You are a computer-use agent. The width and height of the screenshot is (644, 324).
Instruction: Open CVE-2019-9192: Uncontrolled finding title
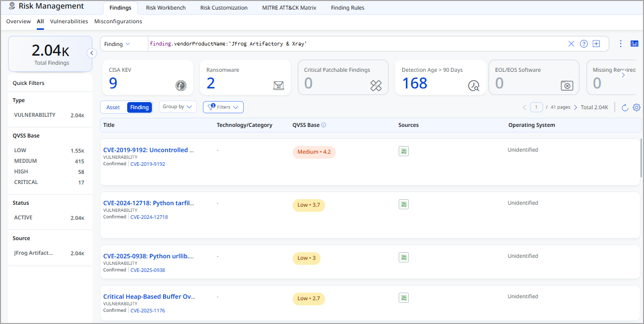(x=148, y=150)
